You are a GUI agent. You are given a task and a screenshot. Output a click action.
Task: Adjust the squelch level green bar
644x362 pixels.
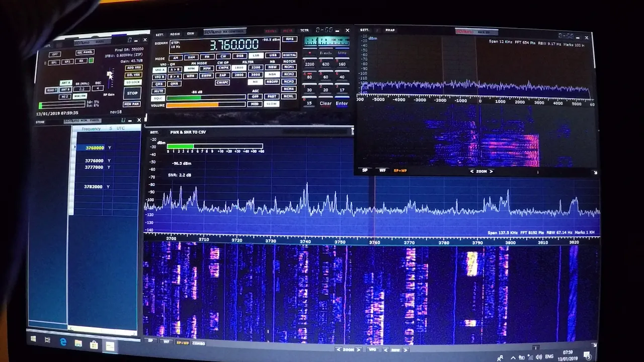pyautogui.click(x=206, y=97)
